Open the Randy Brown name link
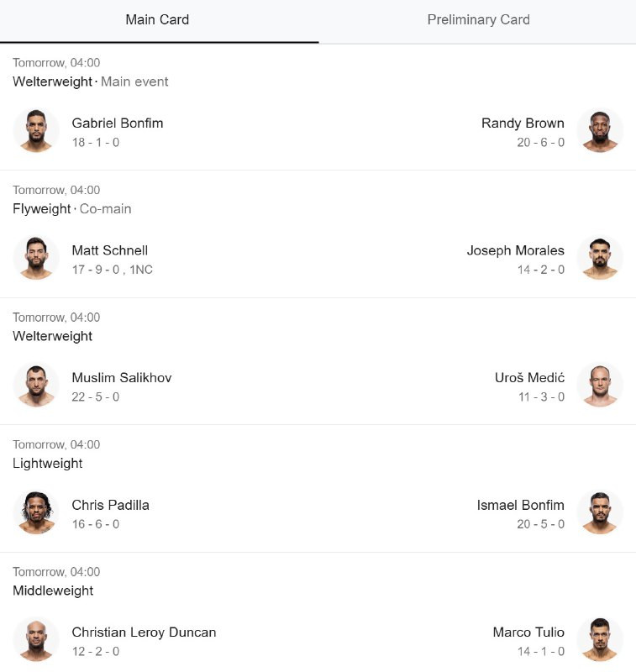 [x=523, y=123]
